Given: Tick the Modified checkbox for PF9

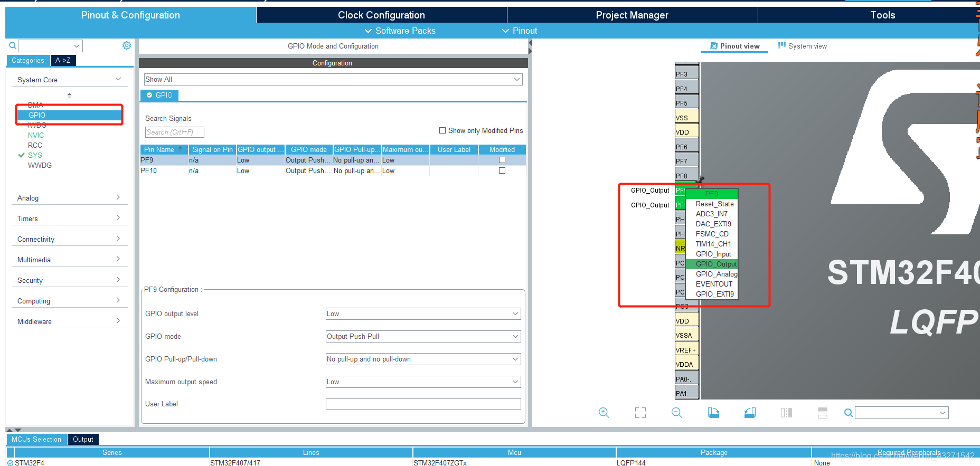Looking at the screenshot, I should (x=502, y=160).
